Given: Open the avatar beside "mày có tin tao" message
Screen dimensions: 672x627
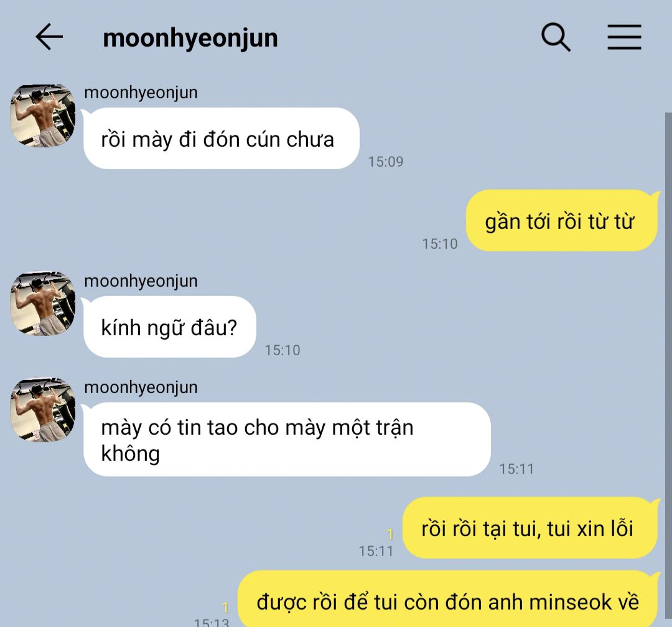Looking at the screenshot, I should tap(43, 410).
